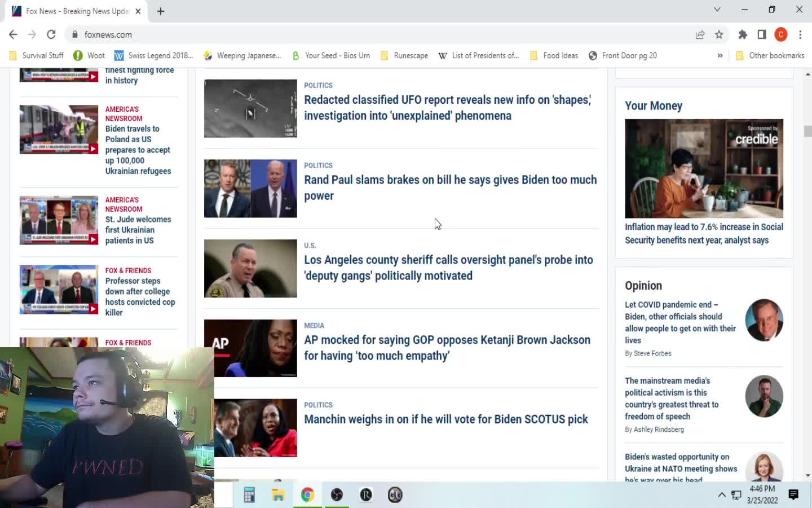Screen dimensions: 812x508
Task: Show hidden system tray icons
Action: tap(722, 495)
